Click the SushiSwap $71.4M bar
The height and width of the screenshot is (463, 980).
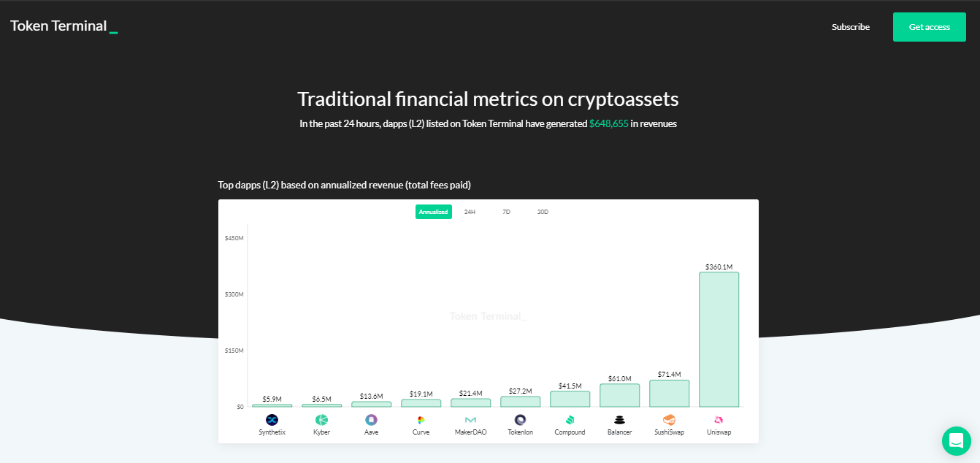coord(669,394)
